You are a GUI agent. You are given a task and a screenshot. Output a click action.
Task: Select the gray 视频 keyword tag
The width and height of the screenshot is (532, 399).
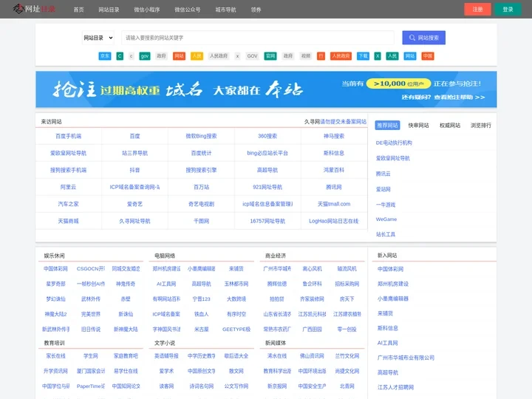click(306, 56)
